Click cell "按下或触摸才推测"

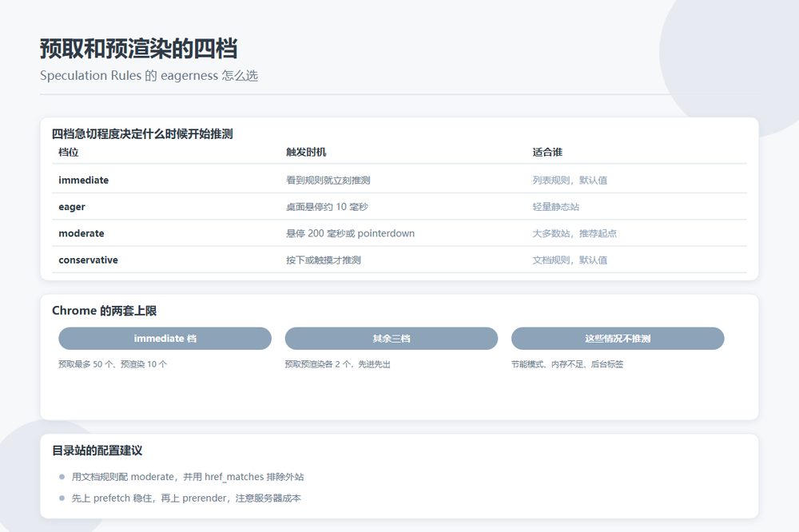323,260
